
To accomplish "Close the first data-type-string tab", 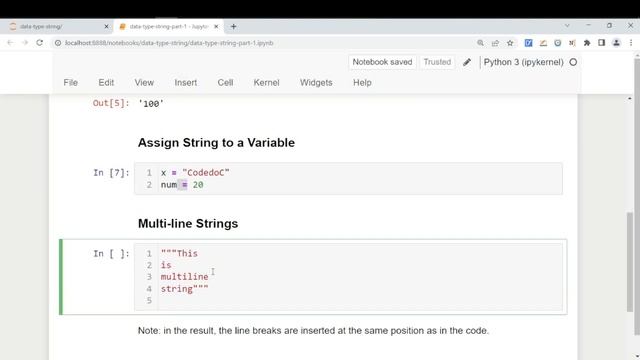I will click(x=107, y=27).
